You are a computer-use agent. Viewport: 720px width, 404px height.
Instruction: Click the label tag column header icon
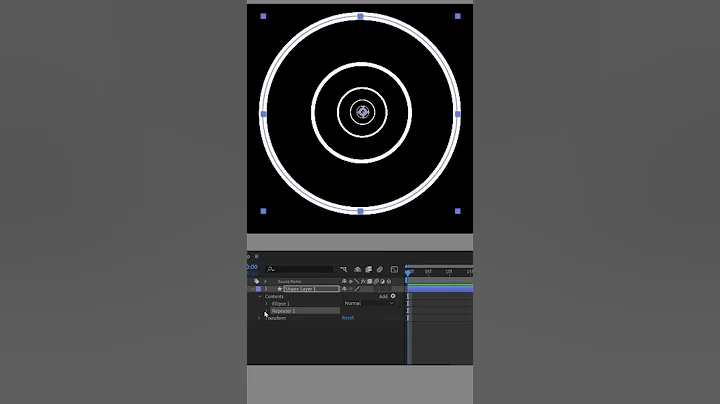coord(257,281)
